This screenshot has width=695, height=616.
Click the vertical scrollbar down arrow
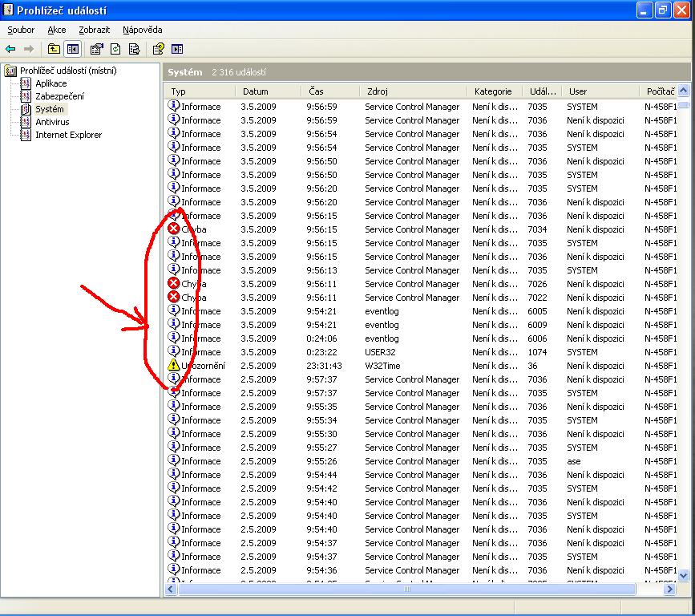click(683, 575)
